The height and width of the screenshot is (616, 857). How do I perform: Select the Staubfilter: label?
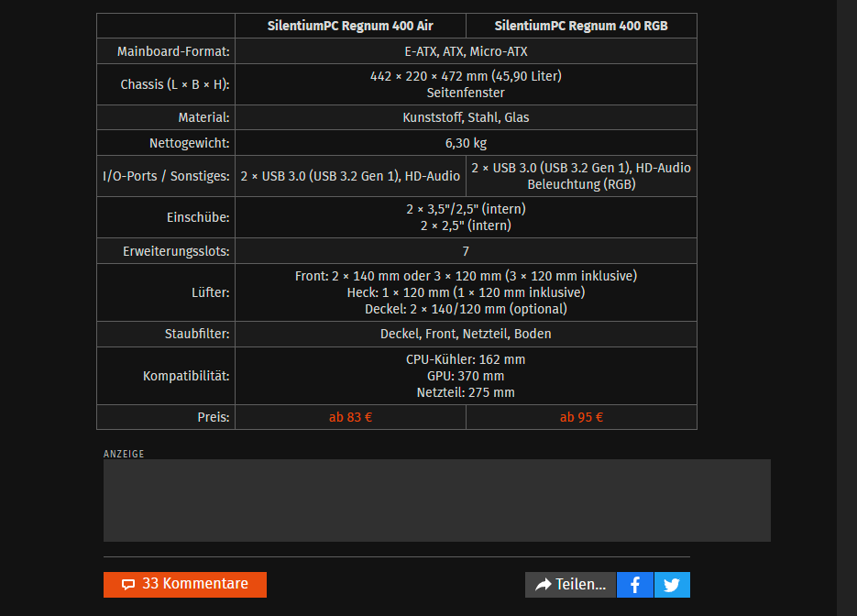(x=197, y=334)
